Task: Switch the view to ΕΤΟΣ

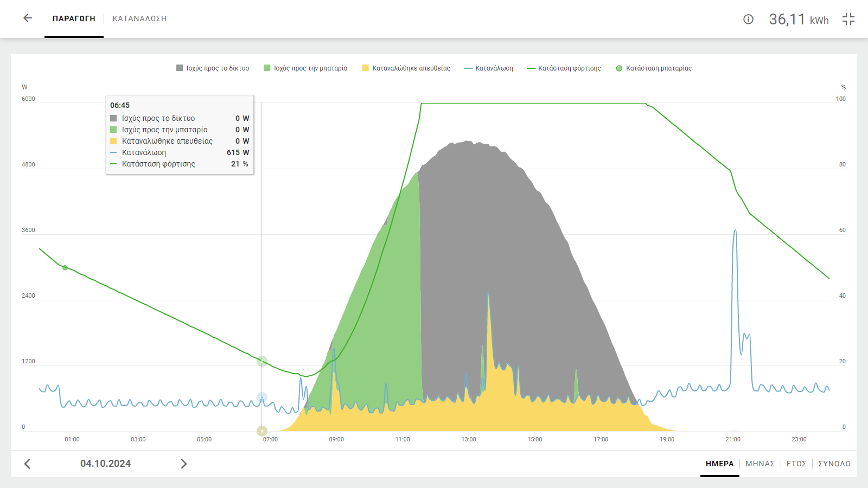Action: pyautogui.click(x=796, y=464)
